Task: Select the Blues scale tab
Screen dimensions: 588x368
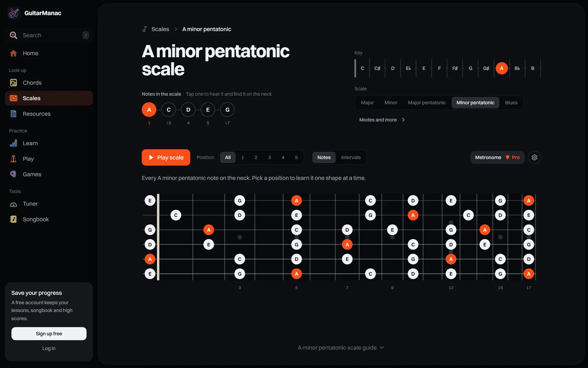Action: (x=511, y=103)
